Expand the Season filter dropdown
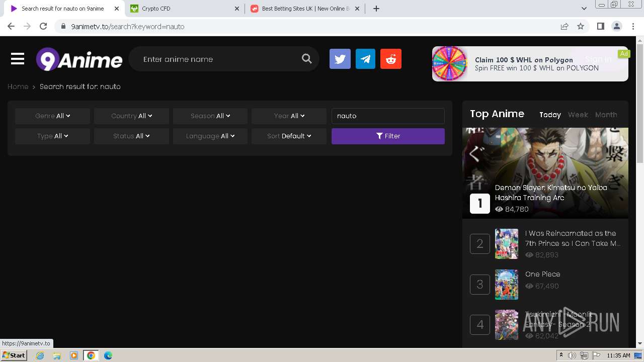The image size is (644, 362). pyautogui.click(x=210, y=116)
